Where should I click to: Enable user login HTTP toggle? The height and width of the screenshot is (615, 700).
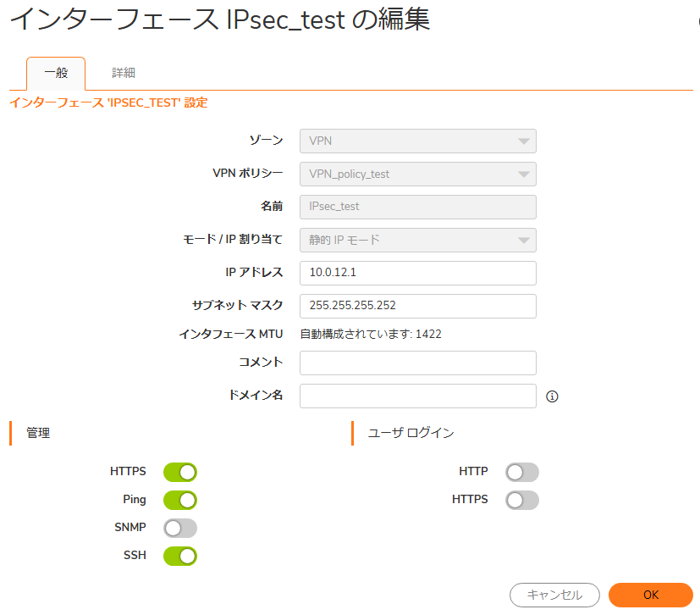522,472
